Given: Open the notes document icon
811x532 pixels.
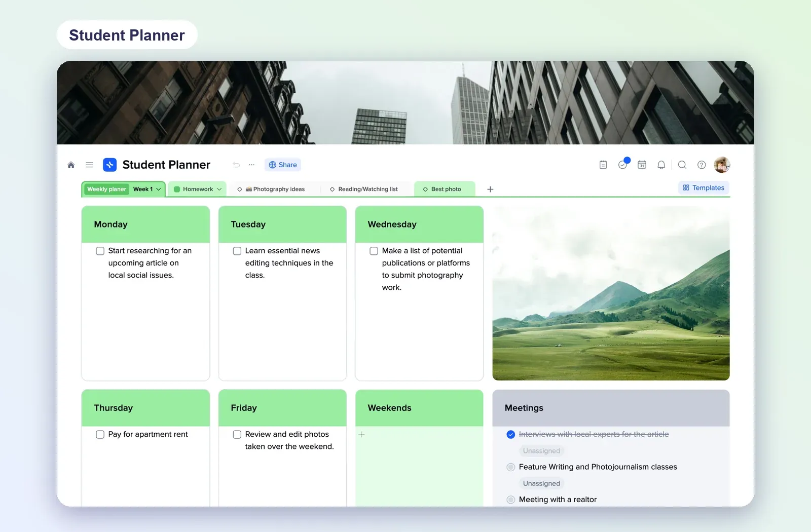Looking at the screenshot, I should click(x=603, y=165).
